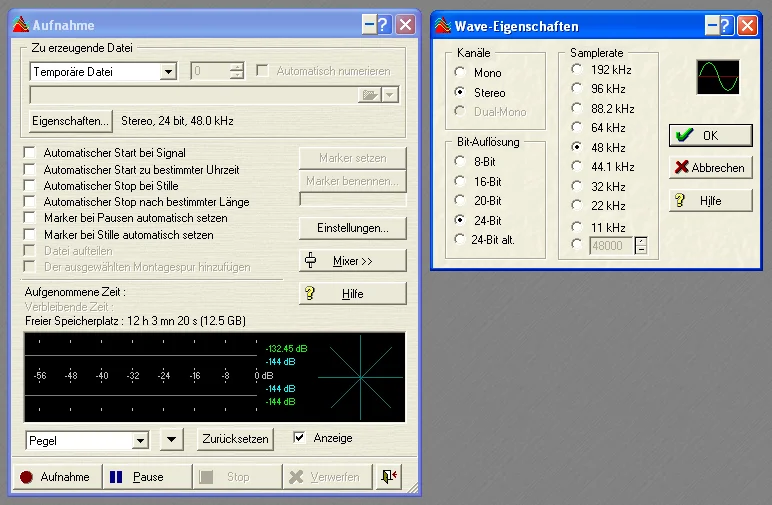This screenshot has height=505, width=772.
Task: Choose the 96 kHz sample rate
Action: point(576,88)
